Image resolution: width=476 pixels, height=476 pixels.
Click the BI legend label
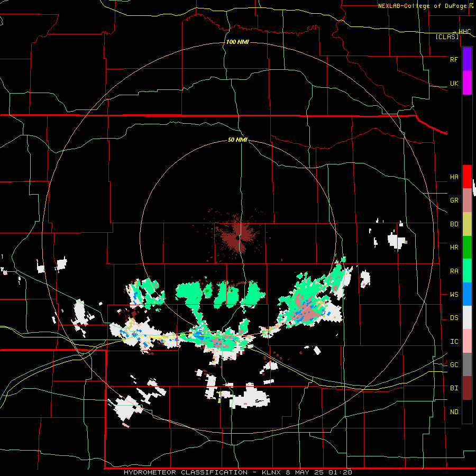[454, 388]
